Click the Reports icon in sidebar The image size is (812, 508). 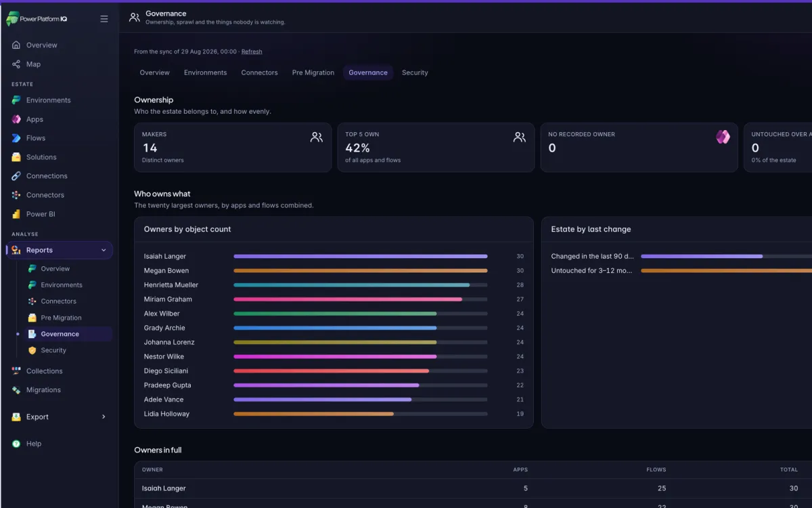coord(16,250)
